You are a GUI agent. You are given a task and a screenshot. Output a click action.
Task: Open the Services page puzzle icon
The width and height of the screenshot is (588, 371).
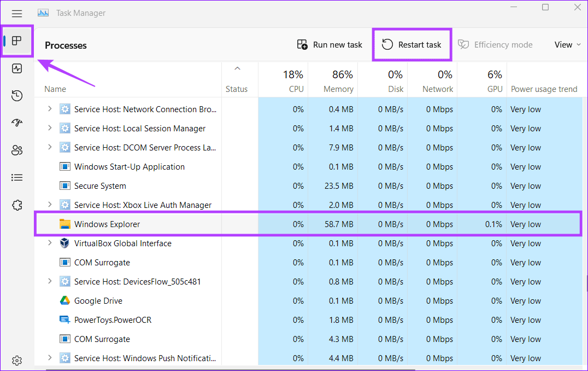click(17, 205)
